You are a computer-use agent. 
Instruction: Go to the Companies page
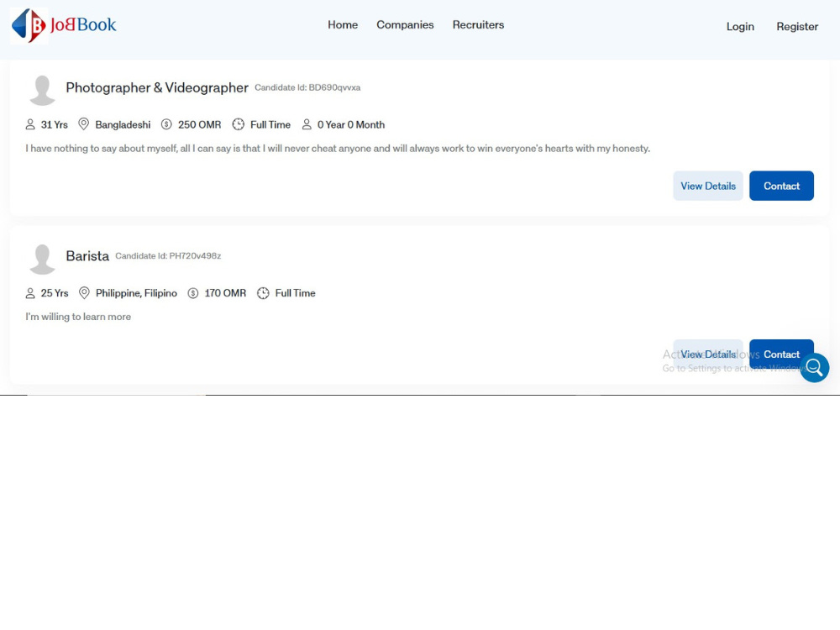click(x=405, y=24)
